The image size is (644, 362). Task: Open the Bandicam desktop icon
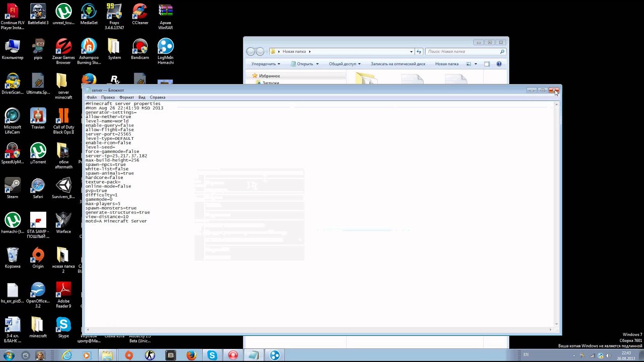coord(140,49)
